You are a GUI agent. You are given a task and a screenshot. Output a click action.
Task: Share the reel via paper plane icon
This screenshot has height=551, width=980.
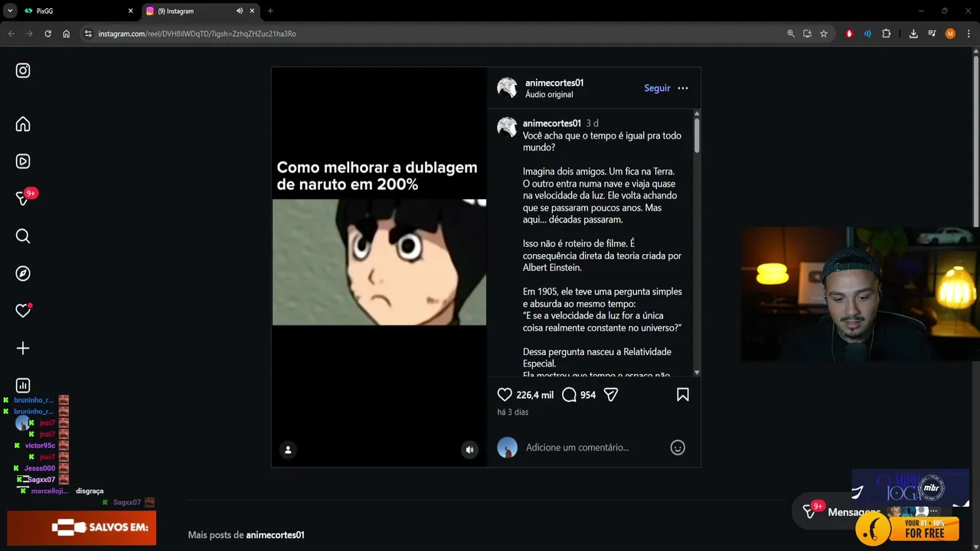611,395
